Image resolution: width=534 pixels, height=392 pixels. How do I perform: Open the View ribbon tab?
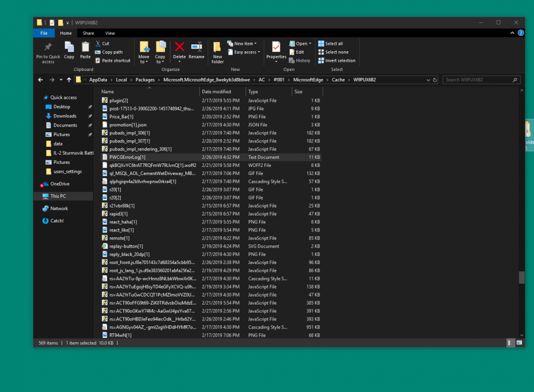(x=109, y=33)
